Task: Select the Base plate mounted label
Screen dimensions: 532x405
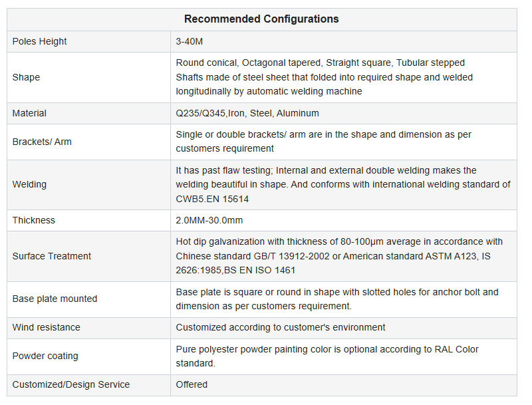Action: (55, 299)
